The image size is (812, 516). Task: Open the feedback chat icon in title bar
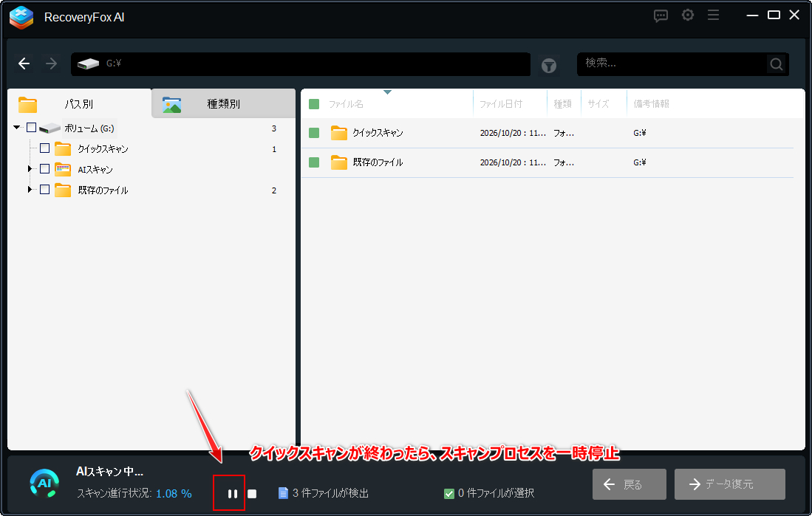(661, 16)
